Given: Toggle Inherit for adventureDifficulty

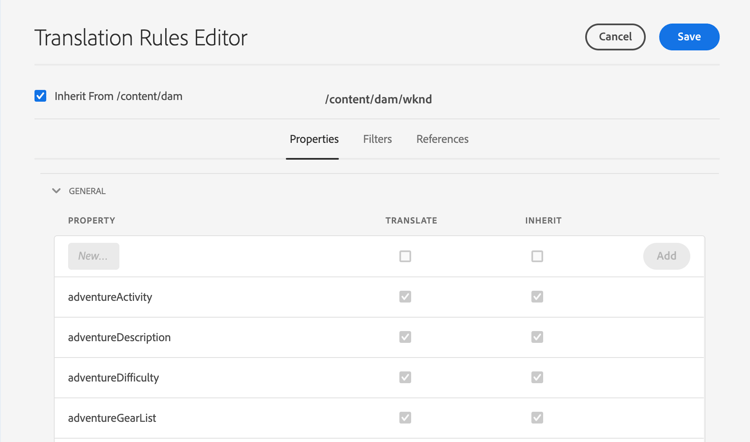Looking at the screenshot, I should pos(537,377).
